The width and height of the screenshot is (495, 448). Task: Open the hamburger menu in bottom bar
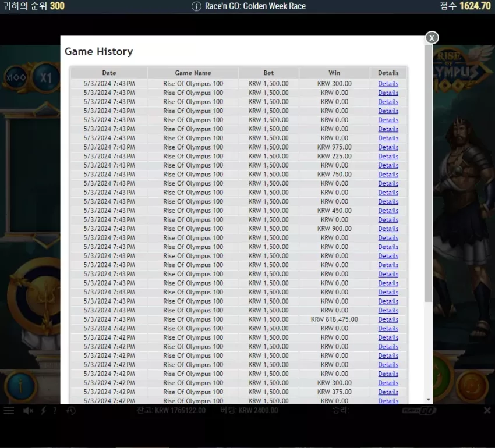(x=9, y=410)
